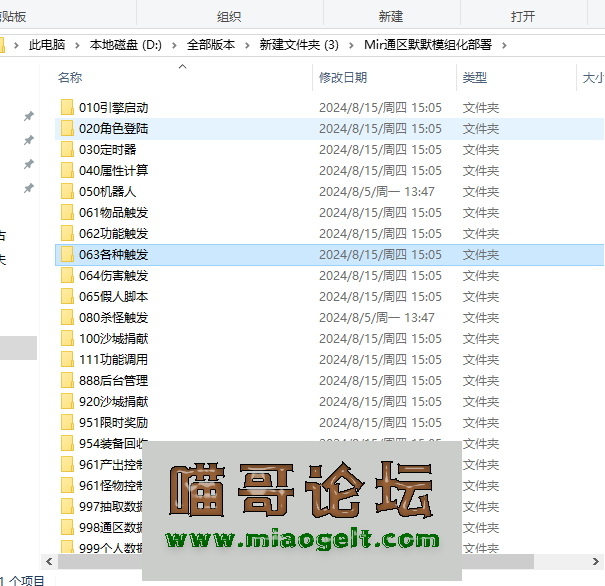Click the first pin icon in the sidebar

click(29, 116)
